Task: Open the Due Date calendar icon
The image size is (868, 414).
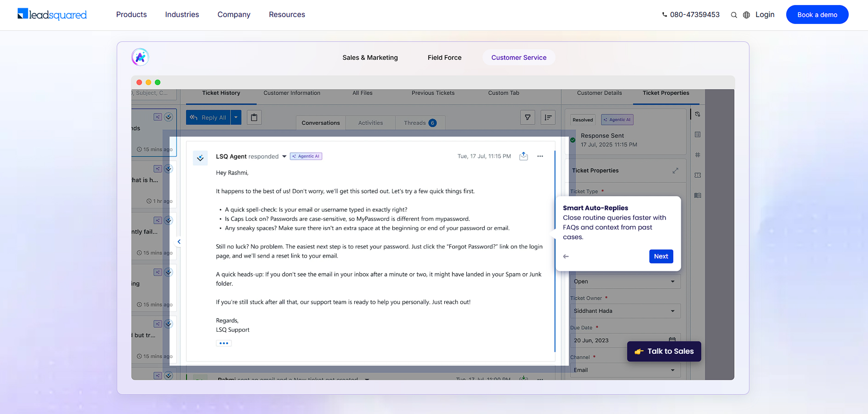Action: coord(672,340)
